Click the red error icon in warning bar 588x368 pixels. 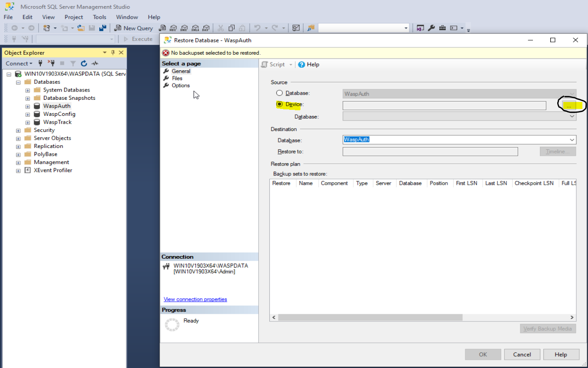coord(166,53)
